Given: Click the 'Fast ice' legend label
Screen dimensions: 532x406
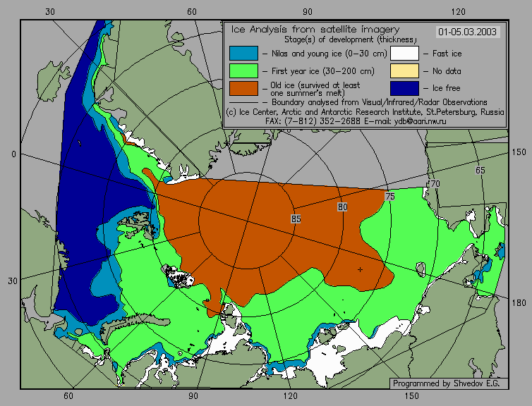Looking at the screenshot, I should point(447,54).
